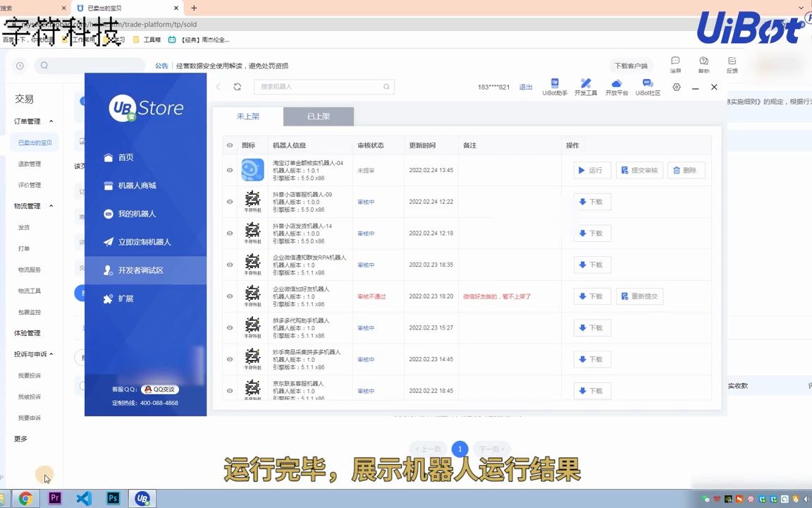Launch 开发工具 from the top toolbar
Viewport: 812px width, 508px height.
pyautogui.click(x=586, y=86)
